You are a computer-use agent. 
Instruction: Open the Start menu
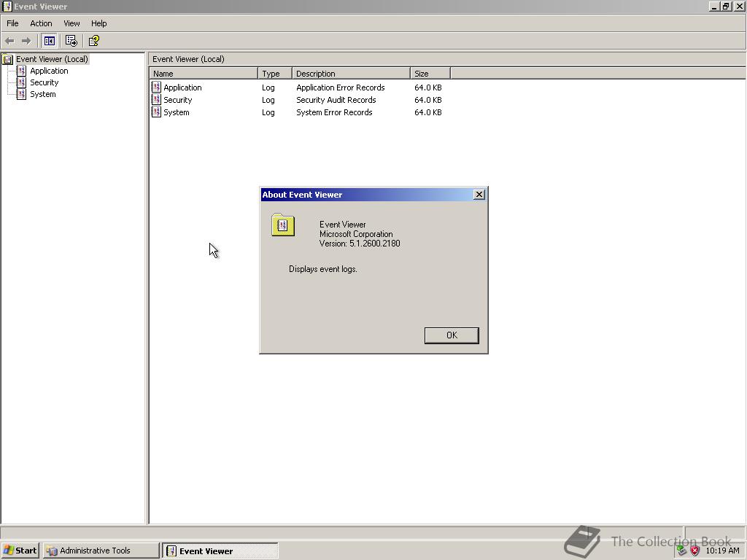pyautogui.click(x=20, y=551)
